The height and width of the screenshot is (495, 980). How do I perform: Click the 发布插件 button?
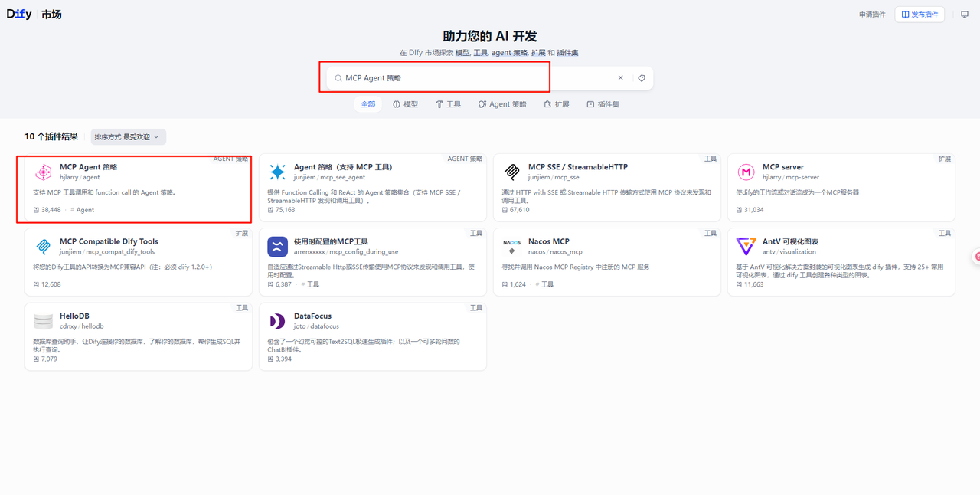920,15
